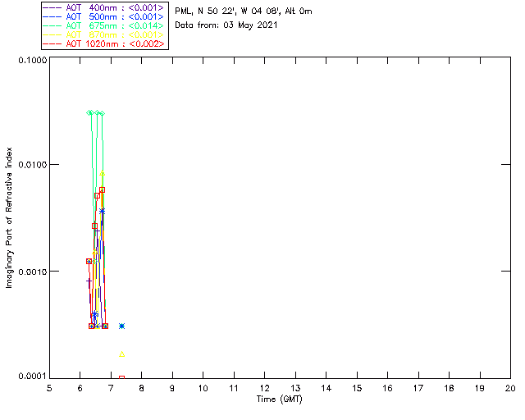This screenshot has height=420, width=525.
Task: Click the highest red square marker
Action: click(102, 189)
